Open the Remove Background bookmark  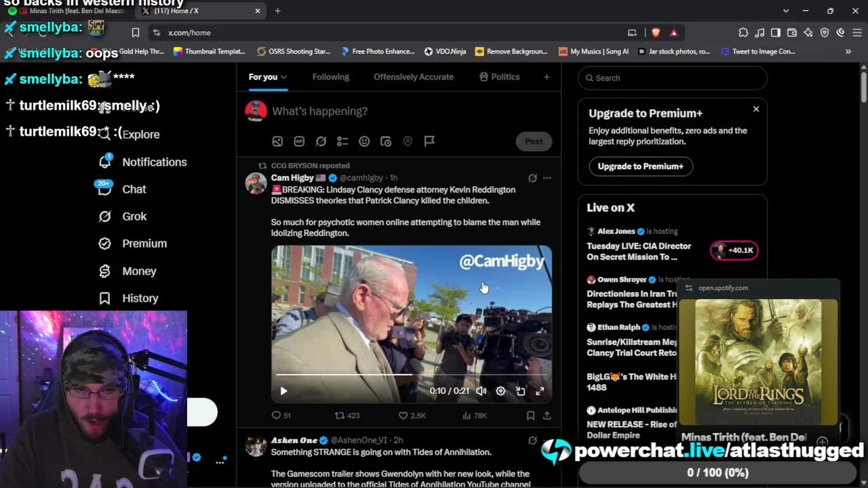(511, 52)
